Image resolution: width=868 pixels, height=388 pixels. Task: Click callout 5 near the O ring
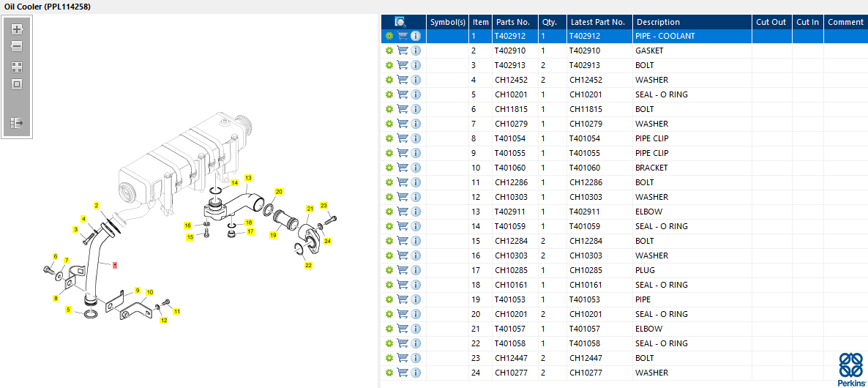click(x=68, y=310)
